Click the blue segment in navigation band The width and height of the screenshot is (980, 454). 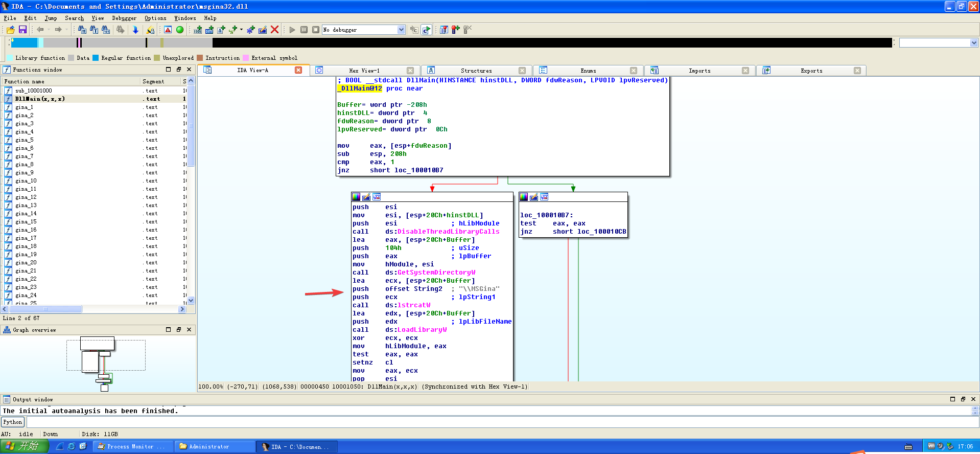[x=25, y=42]
